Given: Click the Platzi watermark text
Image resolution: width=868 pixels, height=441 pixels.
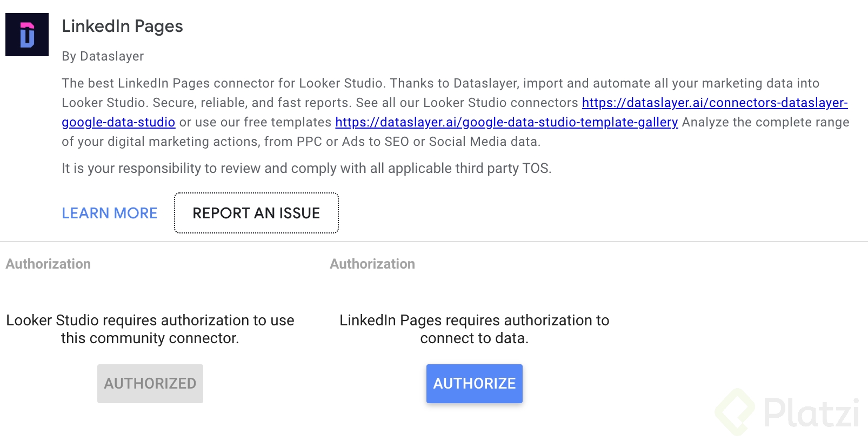Looking at the screenshot, I should [x=811, y=413].
